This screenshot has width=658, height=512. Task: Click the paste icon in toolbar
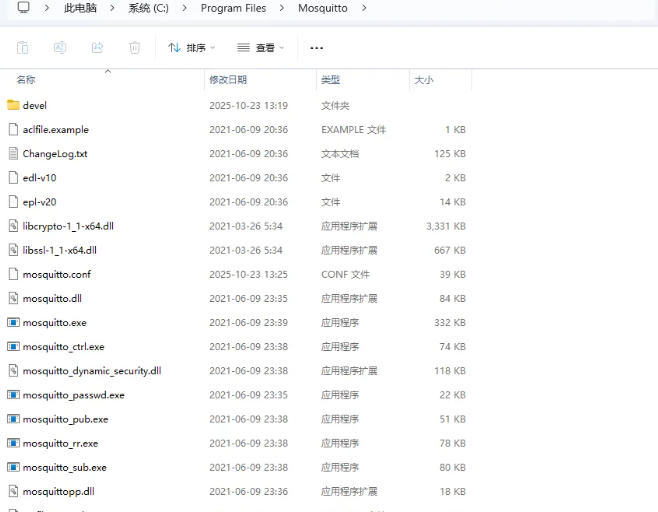(22, 47)
